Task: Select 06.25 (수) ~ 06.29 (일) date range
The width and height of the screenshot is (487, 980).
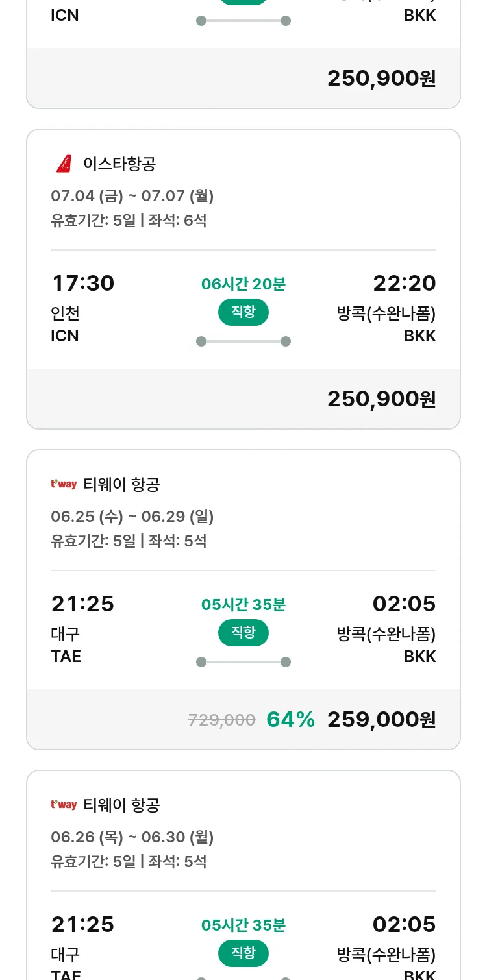Action: 132,516
